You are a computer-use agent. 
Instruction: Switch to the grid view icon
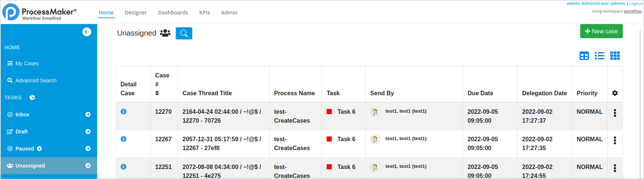[x=615, y=56]
